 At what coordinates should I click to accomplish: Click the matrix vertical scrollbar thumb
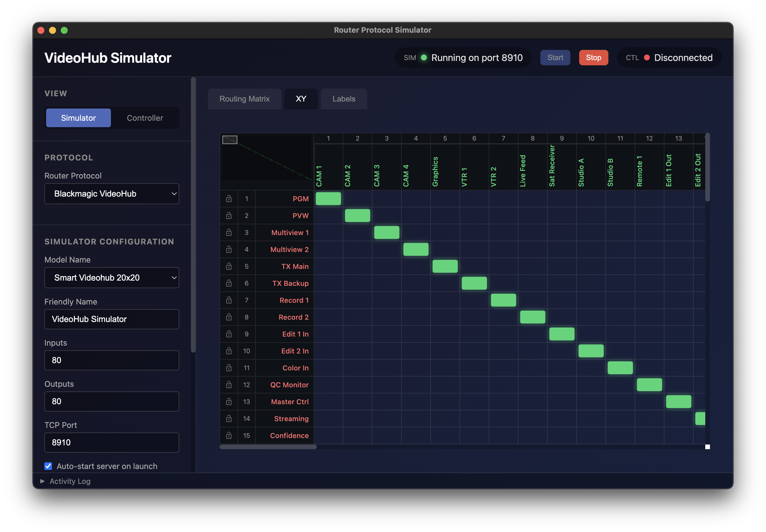(x=707, y=167)
